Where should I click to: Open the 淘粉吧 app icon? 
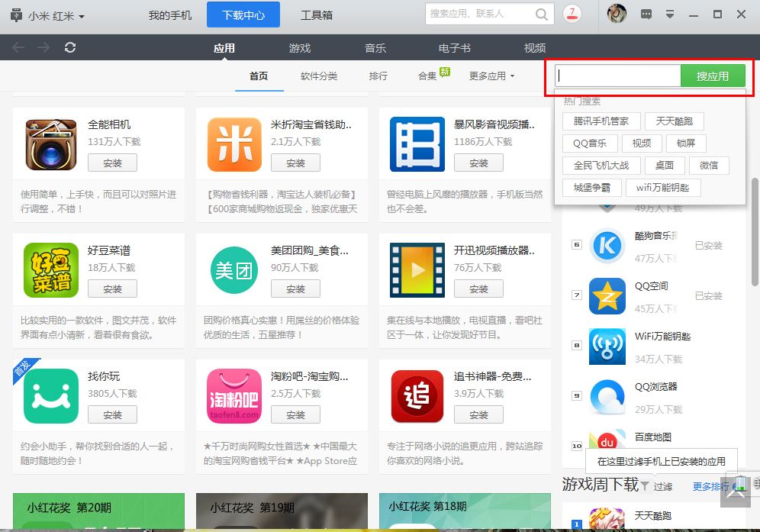[234, 396]
